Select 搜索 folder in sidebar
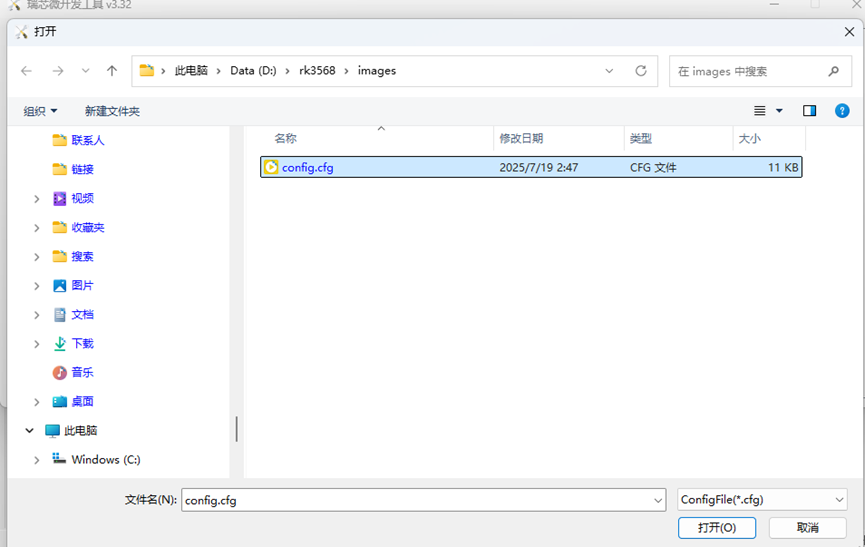 pos(82,256)
